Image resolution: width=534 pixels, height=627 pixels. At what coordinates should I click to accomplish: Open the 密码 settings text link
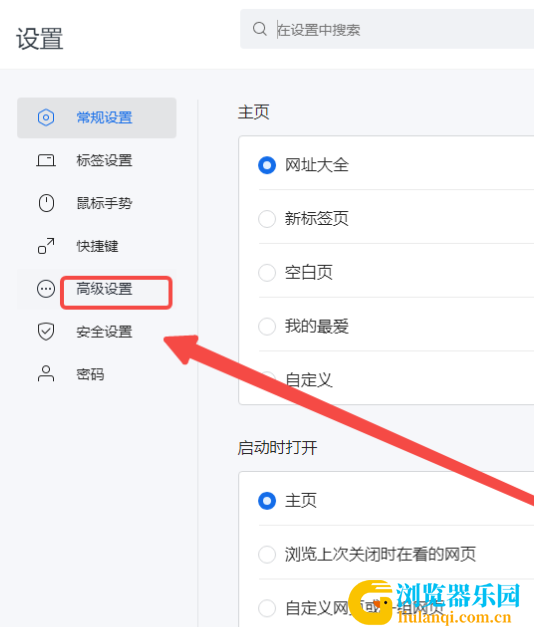click(90, 374)
